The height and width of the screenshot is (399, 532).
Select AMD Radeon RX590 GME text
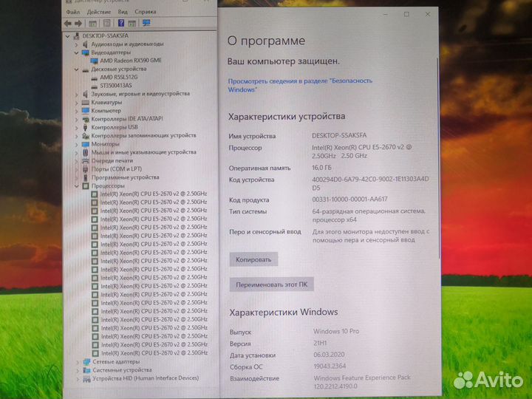click(x=131, y=61)
